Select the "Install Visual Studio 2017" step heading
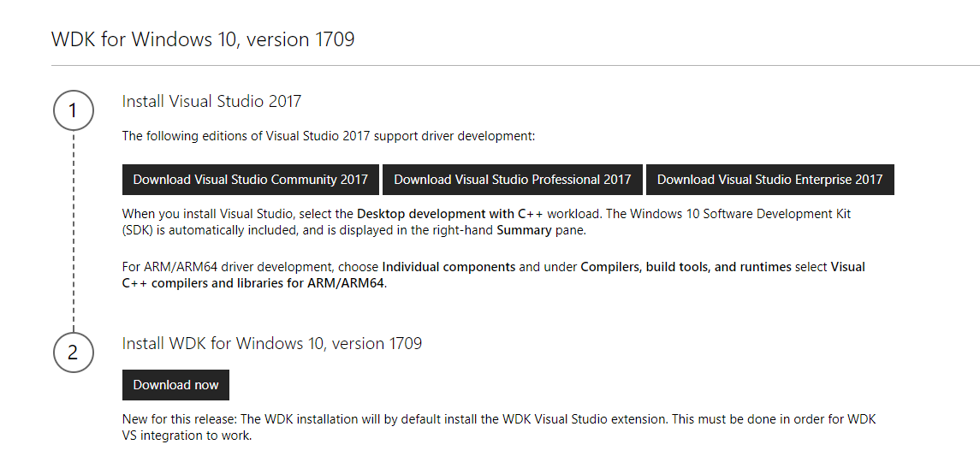Viewport: 980px width, 474px height. click(x=211, y=102)
